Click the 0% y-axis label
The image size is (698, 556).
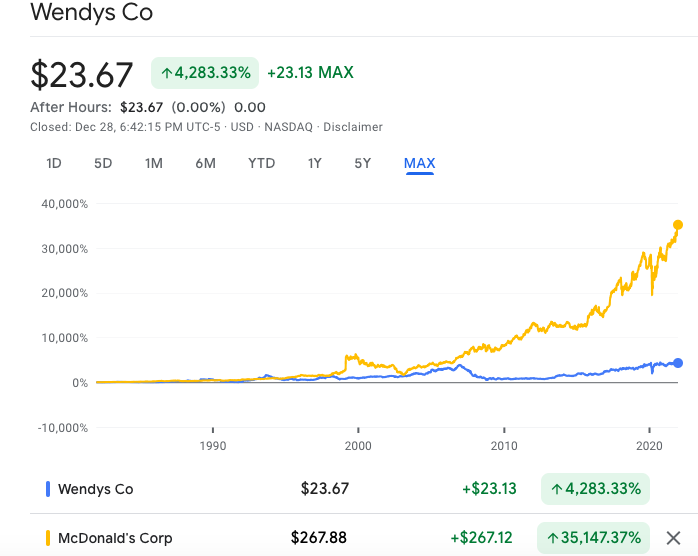click(80, 383)
